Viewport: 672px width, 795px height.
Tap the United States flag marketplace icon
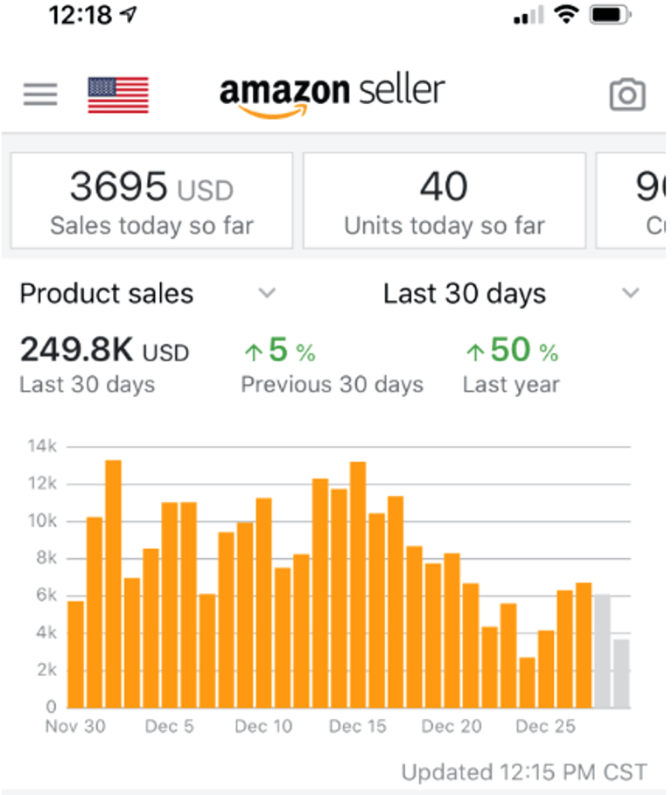point(118,94)
